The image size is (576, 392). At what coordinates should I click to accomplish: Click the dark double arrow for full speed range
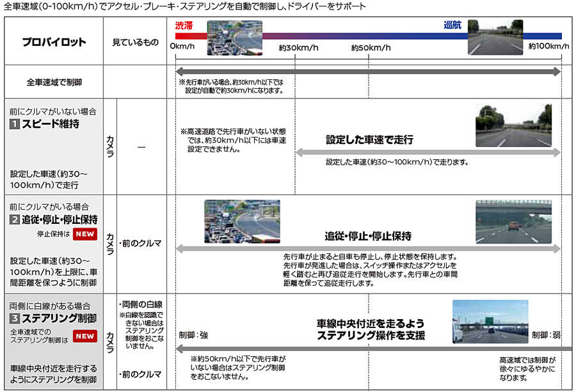tap(369, 72)
